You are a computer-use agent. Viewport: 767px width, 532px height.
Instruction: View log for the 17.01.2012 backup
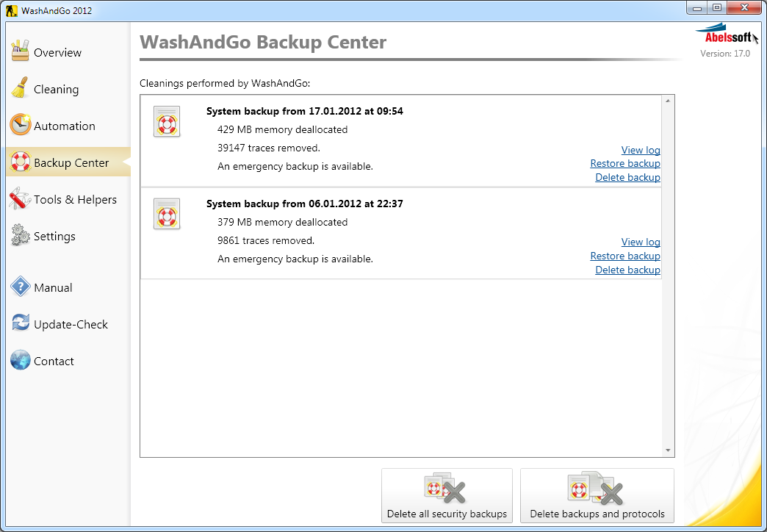641,150
